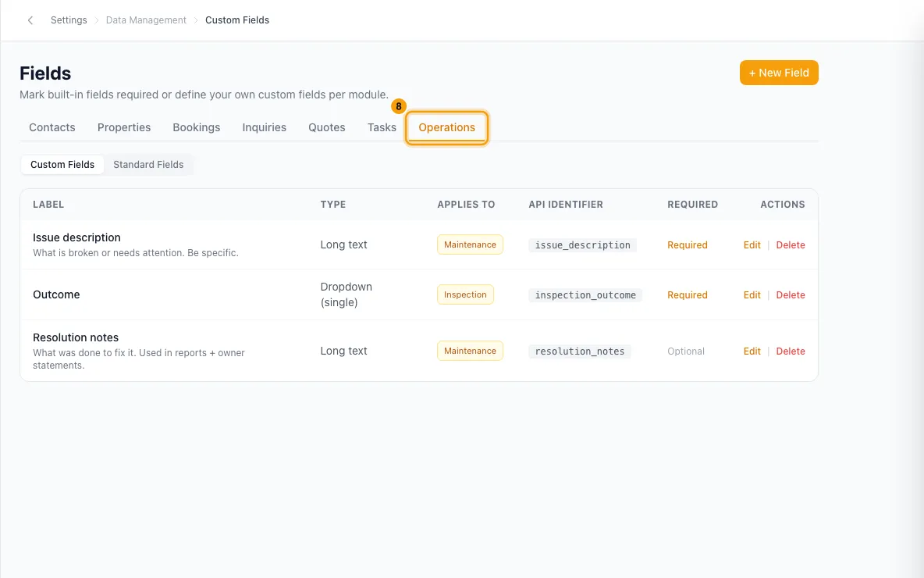
Task: Click Optional status for Resolution notes
Action: click(685, 351)
